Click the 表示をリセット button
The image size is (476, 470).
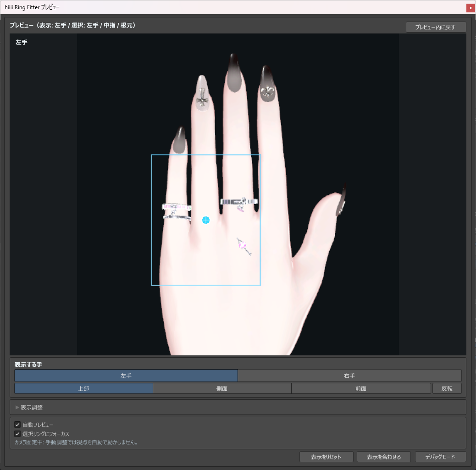(x=327, y=457)
